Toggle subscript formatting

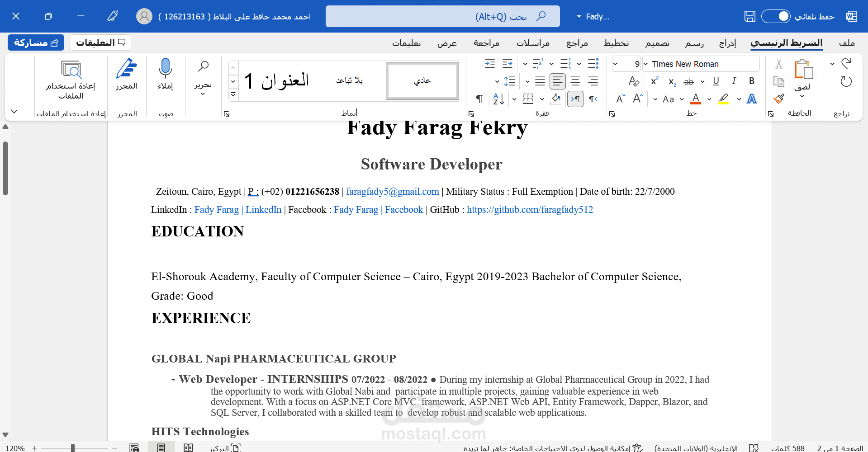click(672, 81)
